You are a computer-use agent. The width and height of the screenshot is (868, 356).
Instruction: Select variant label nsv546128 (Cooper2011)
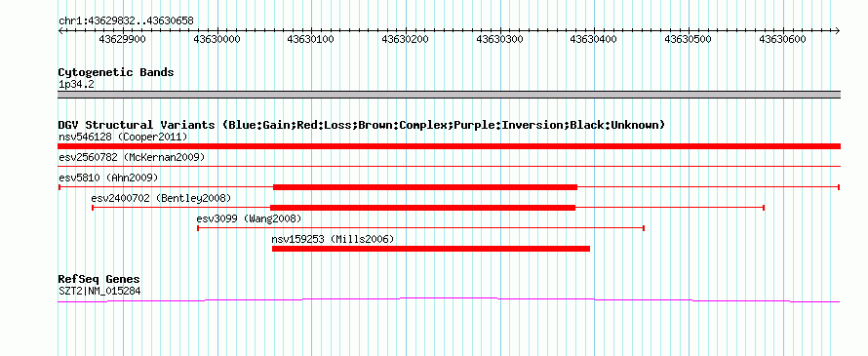(123, 137)
